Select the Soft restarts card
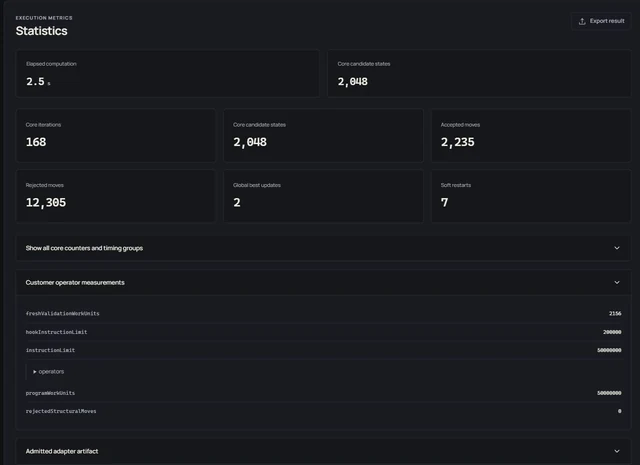640x465 pixels. pos(531,196)
